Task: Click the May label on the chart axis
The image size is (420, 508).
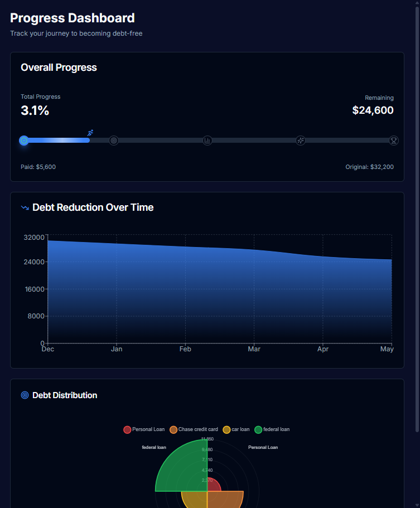Action: 387,349
